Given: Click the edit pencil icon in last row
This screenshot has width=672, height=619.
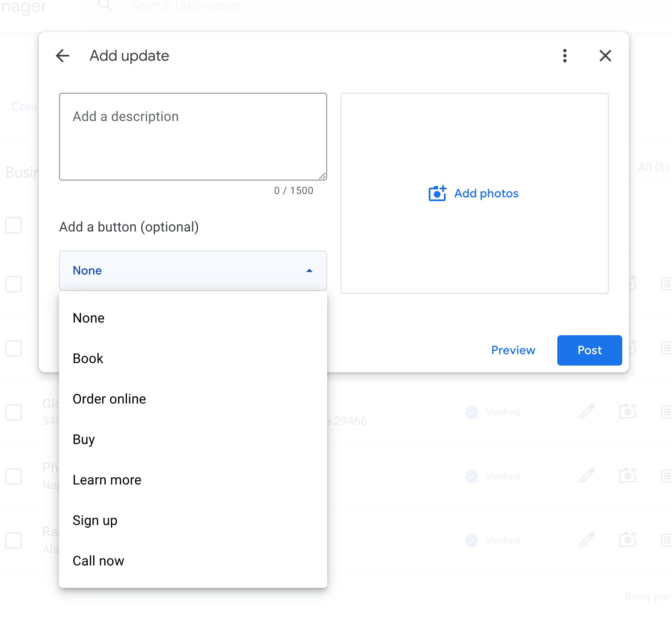Looking at the screenshot, I should click(587, 540).
